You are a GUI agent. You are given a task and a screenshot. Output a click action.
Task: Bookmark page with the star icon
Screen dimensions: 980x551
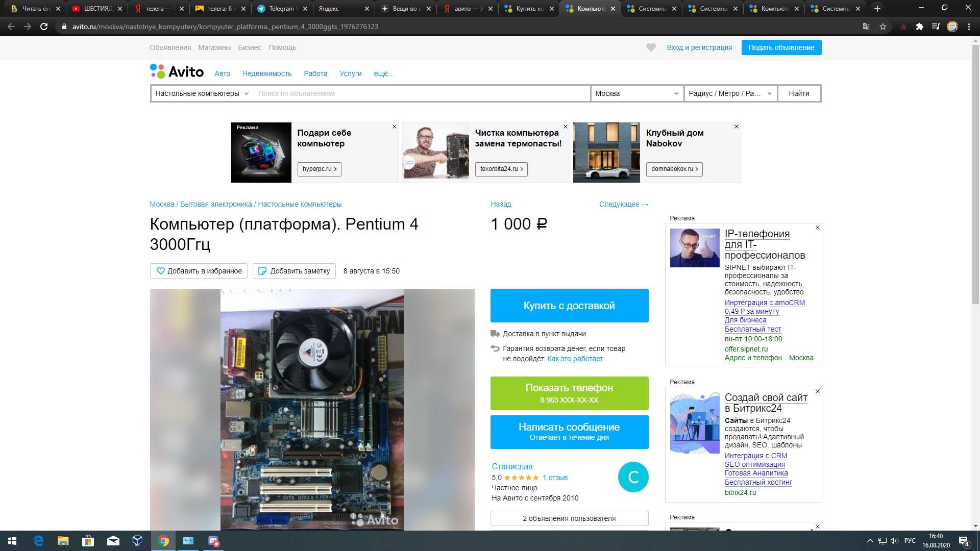tap(883, 27)
